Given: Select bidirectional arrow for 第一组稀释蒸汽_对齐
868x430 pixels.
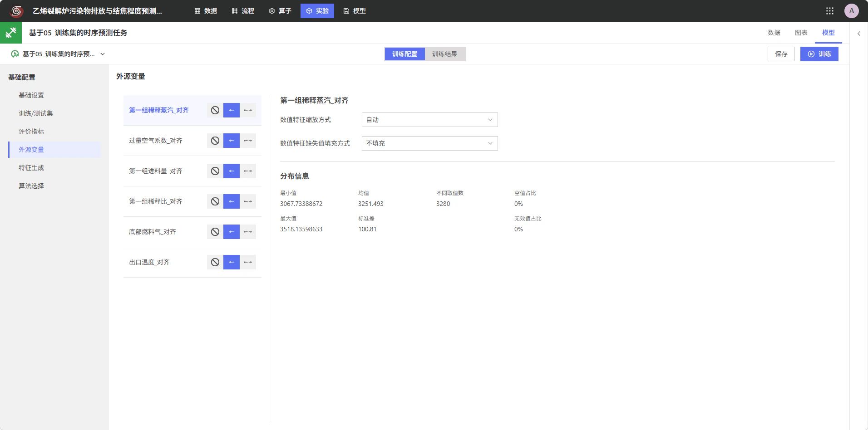Looking at the screenshot, I should click(x=248, y=110).
